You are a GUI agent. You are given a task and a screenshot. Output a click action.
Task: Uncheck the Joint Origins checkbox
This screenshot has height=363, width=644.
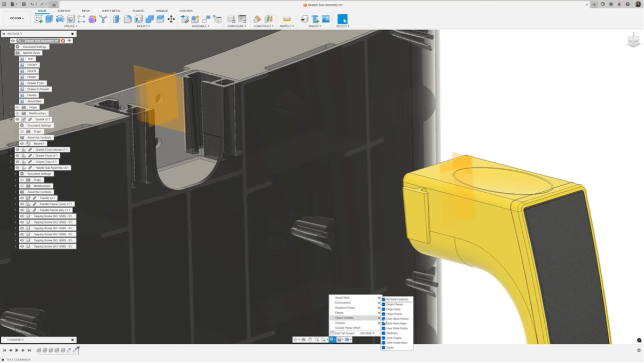click(383, 338)
